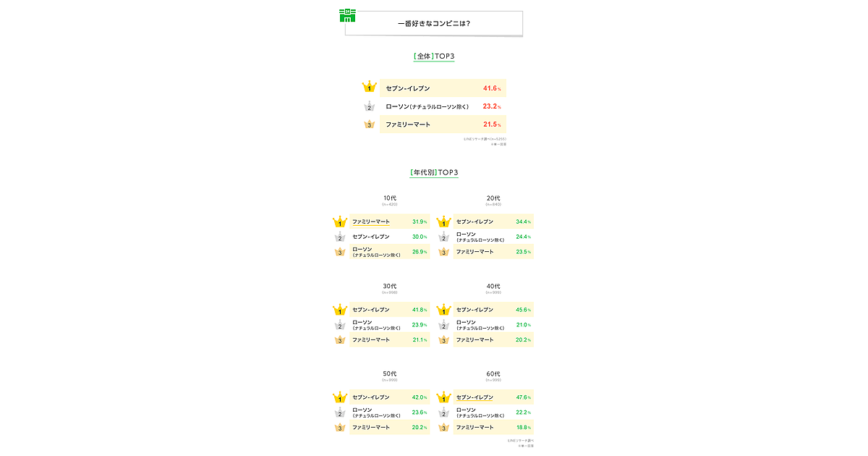Click the gold rank 1 crown under 10代

(340, 222)
